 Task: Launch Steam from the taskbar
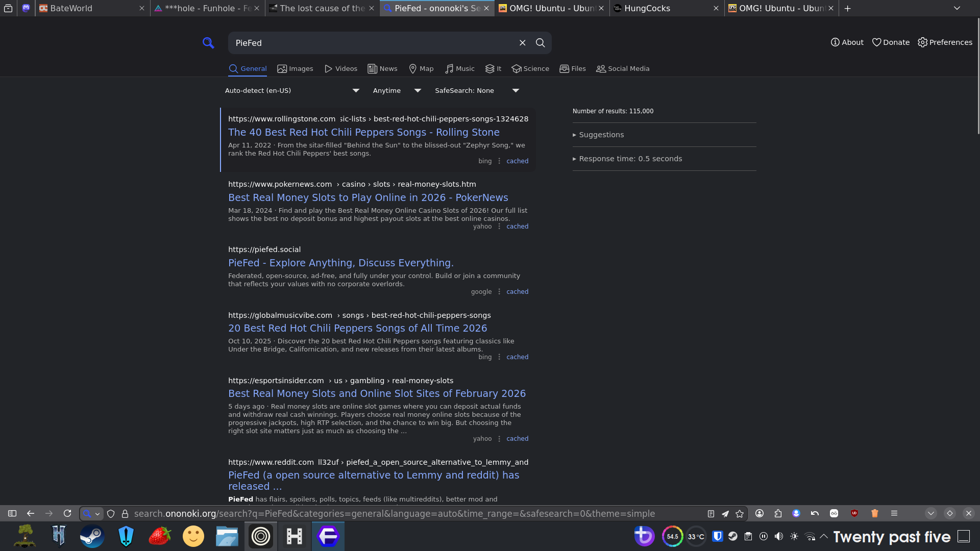tap(92, 536)
